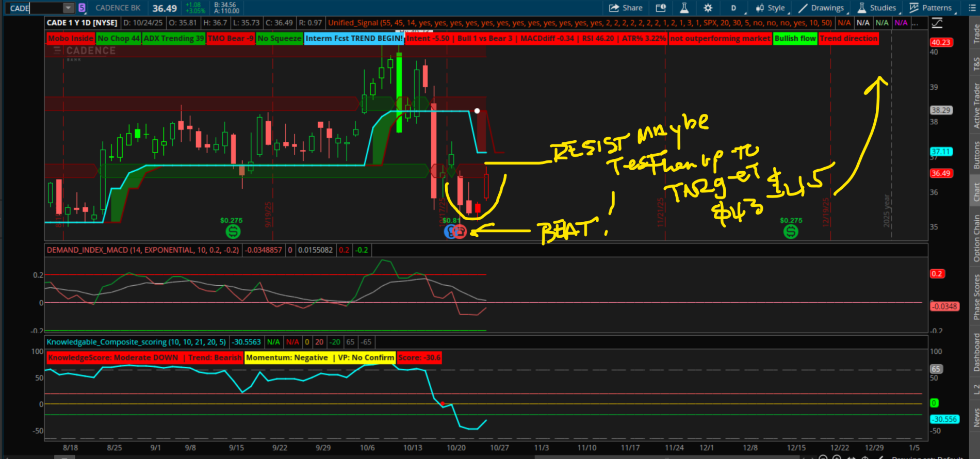This screenshot has width=980, height=459.
Task: Open the Active Trader side tab
Action: click(976, 106)
